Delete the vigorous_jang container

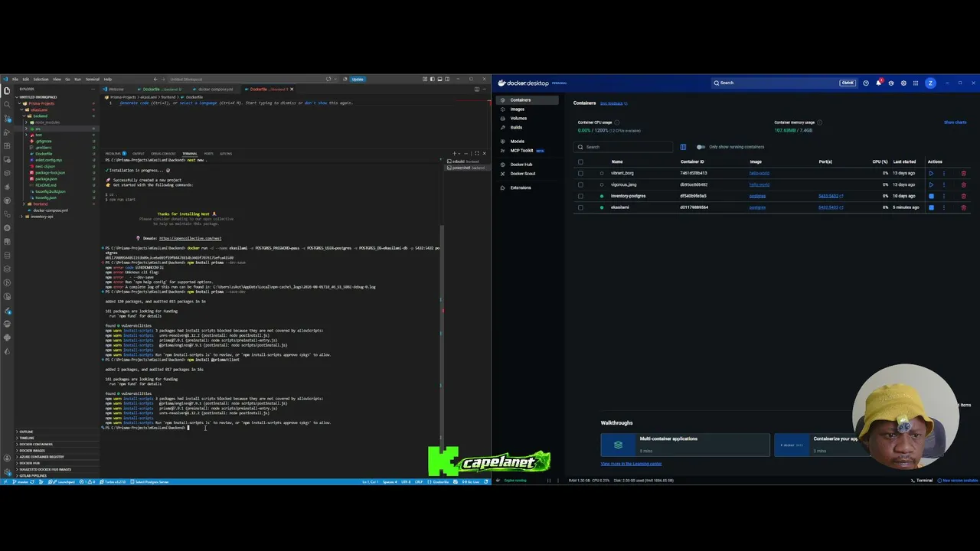(x=963, y=184)
